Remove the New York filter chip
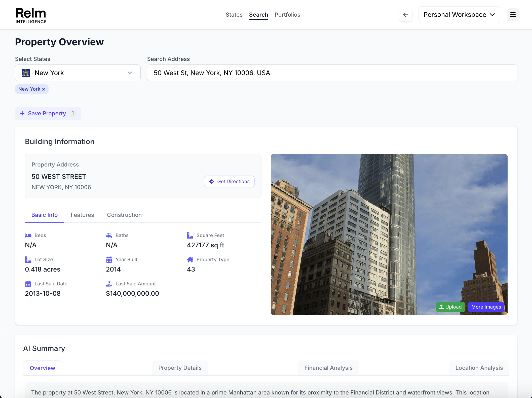Screen dimensions: 532x398 (x=44, y=89)
